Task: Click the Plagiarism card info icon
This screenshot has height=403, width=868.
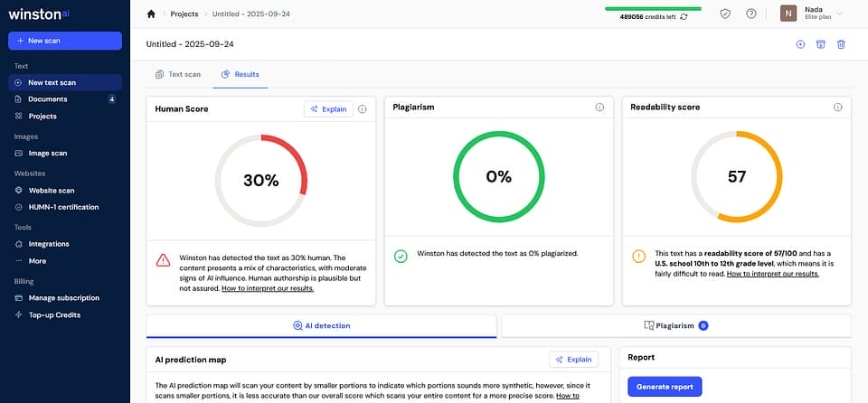Action: tap(599, 108)
